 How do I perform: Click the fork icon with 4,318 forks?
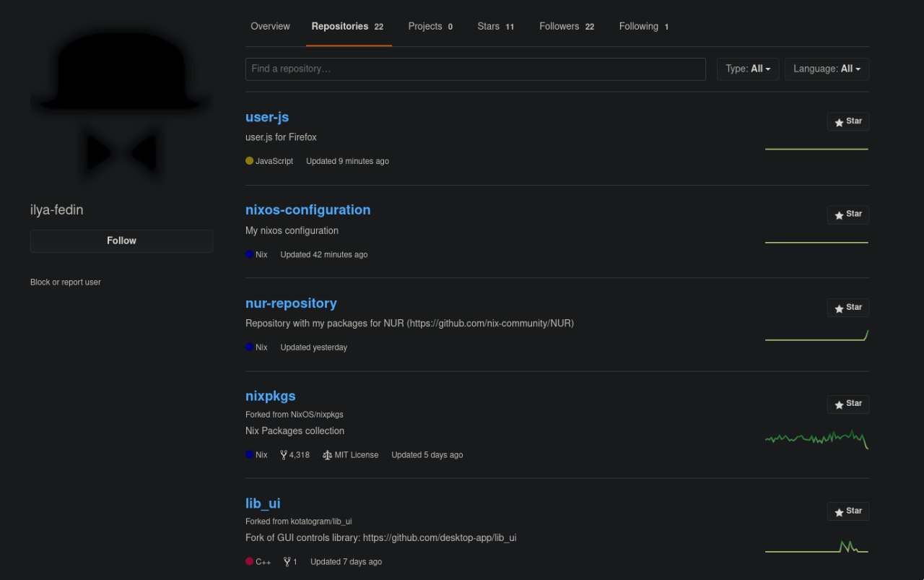coord(284,454)
